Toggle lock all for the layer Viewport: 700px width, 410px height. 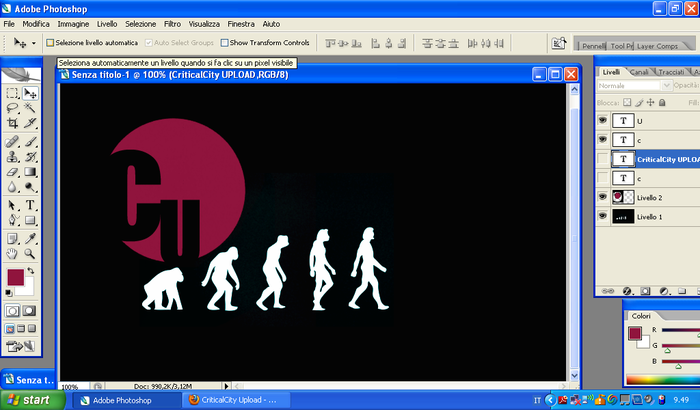[662, 103]
